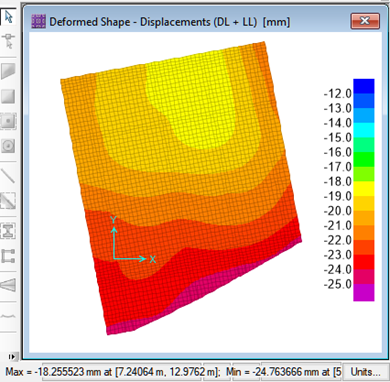Click the Min displacement value in status bar
Viewport: 390px width, 382px height.
(283, 372)
